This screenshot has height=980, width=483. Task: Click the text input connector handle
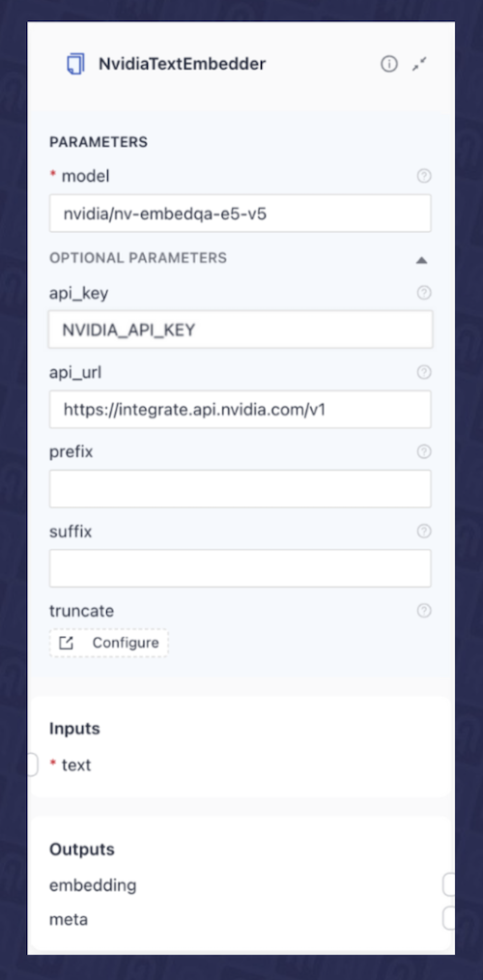[33, 765]
